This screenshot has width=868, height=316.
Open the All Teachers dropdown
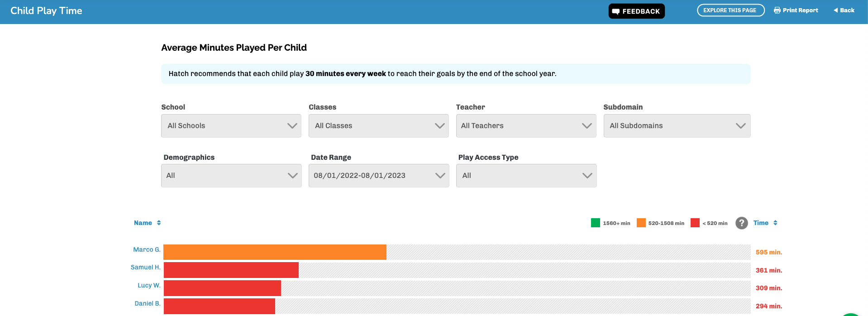(526, 126)
